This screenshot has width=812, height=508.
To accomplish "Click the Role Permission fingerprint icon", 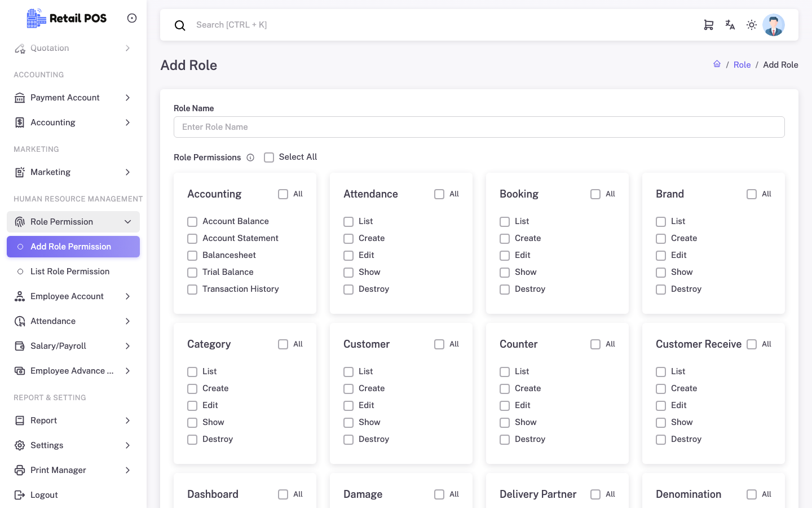I will (20, 222).
